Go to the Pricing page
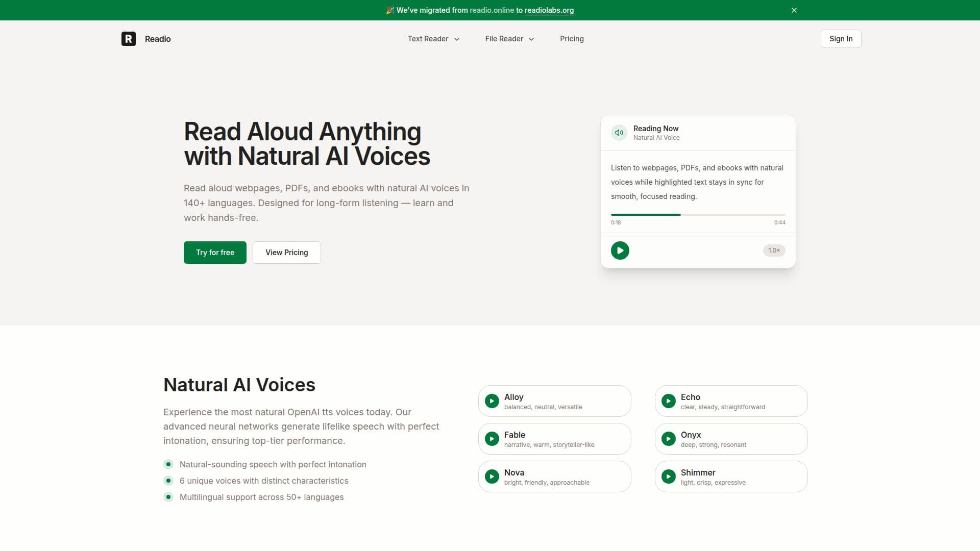 (x=572, y=39)
